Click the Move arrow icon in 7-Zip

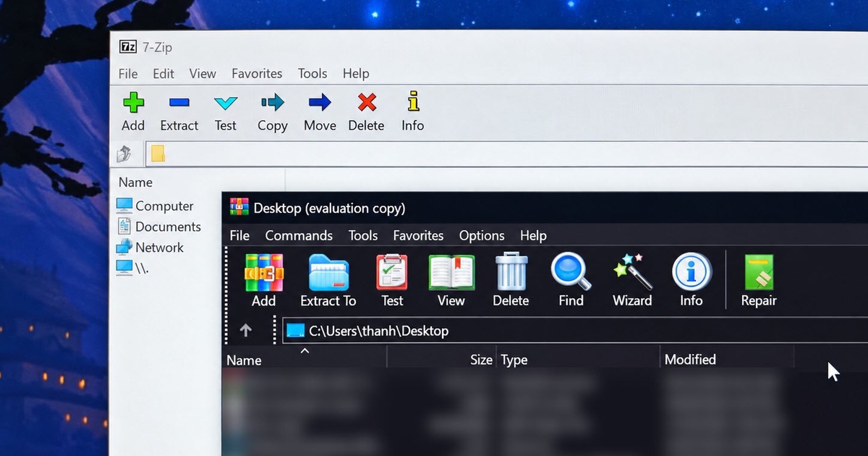point(320,102)
